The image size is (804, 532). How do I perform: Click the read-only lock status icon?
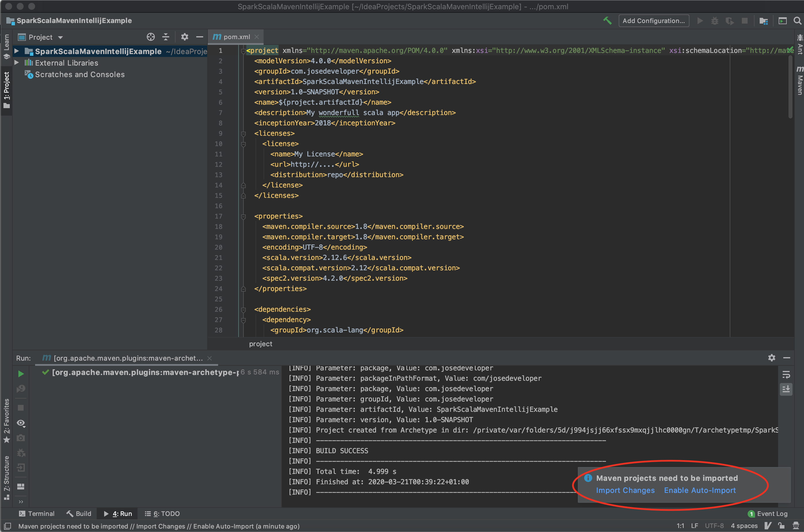781,526
